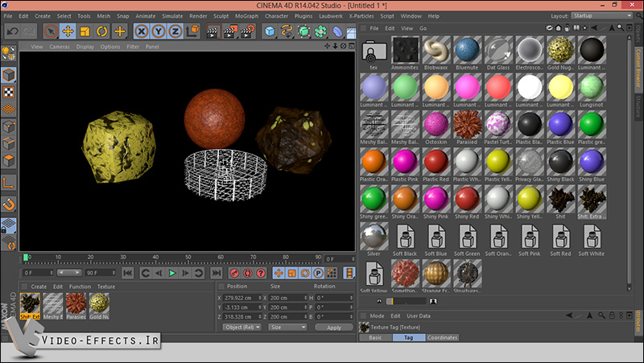This screenshot has width=644, height=363.
Task: Switch to the Coordinates tab
Action: (442, 337)
